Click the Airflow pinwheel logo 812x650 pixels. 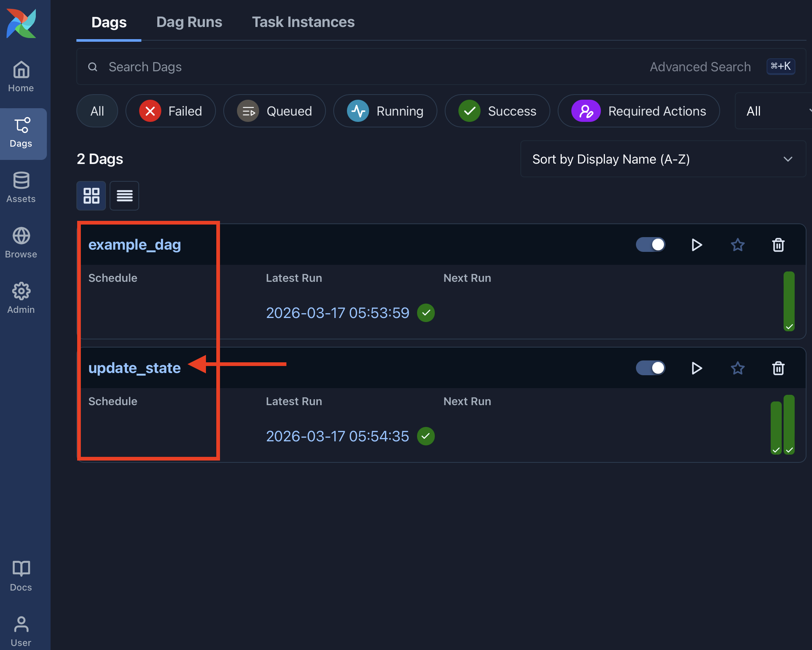(x=21, y=23)
